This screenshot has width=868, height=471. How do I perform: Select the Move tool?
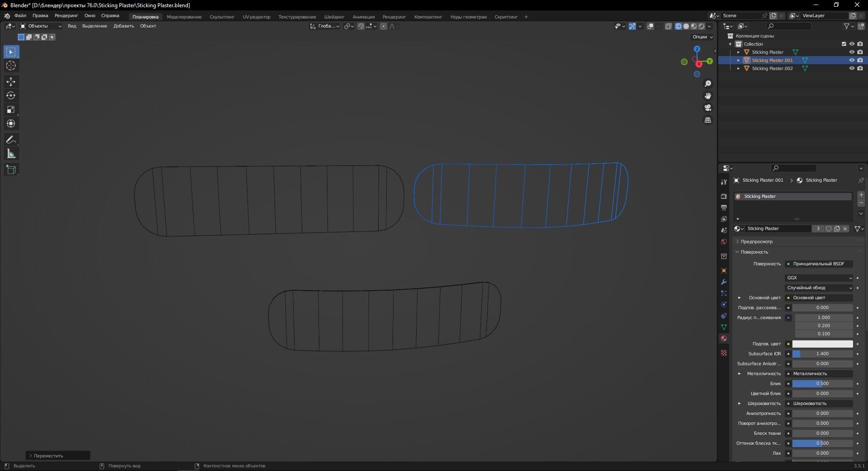[x=11, y=82]
